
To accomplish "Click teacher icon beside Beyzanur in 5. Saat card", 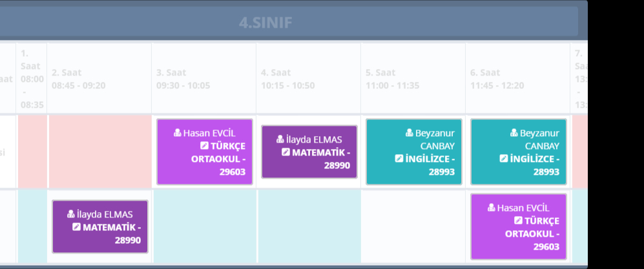I will [410, 133].
